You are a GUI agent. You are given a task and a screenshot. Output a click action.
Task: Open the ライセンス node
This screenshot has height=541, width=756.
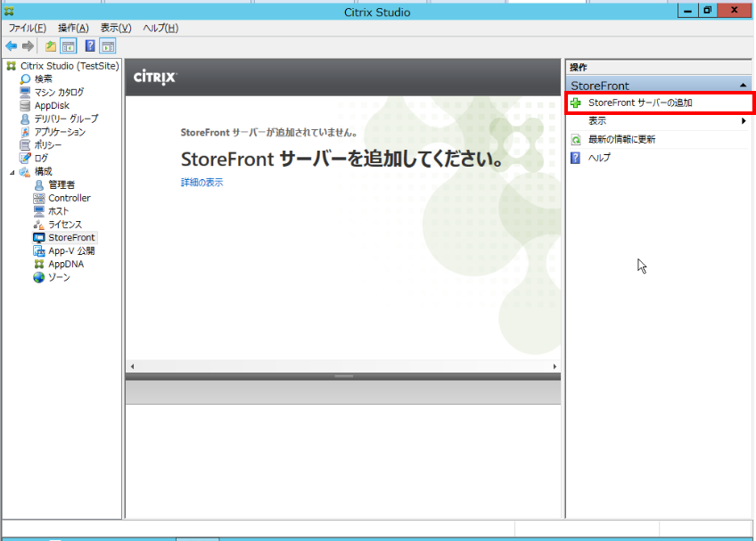coord(65,225)
